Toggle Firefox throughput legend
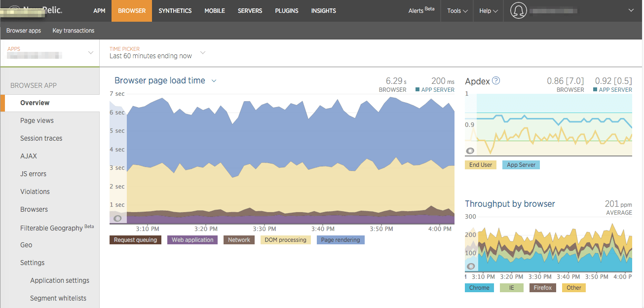The height and width of the screenshot is (308, 644). [x=542, y=288]
